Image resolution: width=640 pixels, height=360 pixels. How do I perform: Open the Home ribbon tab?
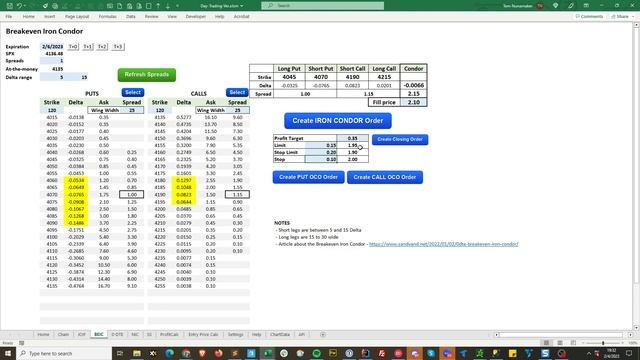29,16
